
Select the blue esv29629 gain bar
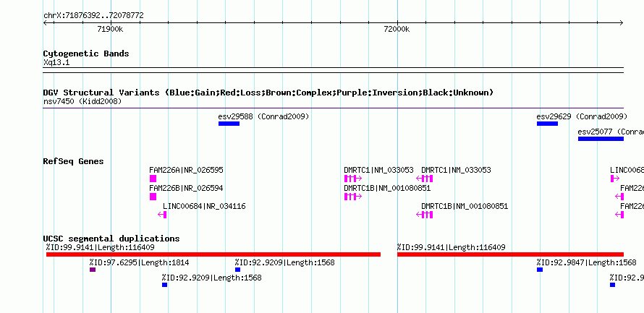pos(547,124)
